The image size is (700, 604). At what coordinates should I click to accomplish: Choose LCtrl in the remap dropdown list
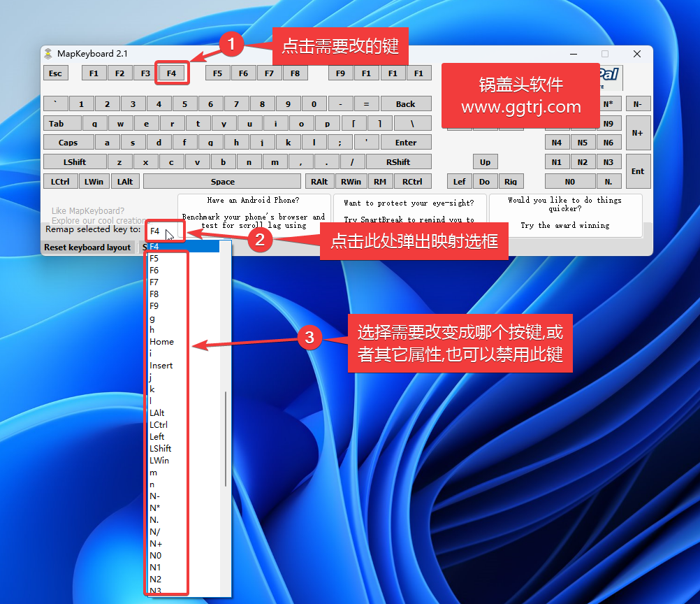point(184,425)
